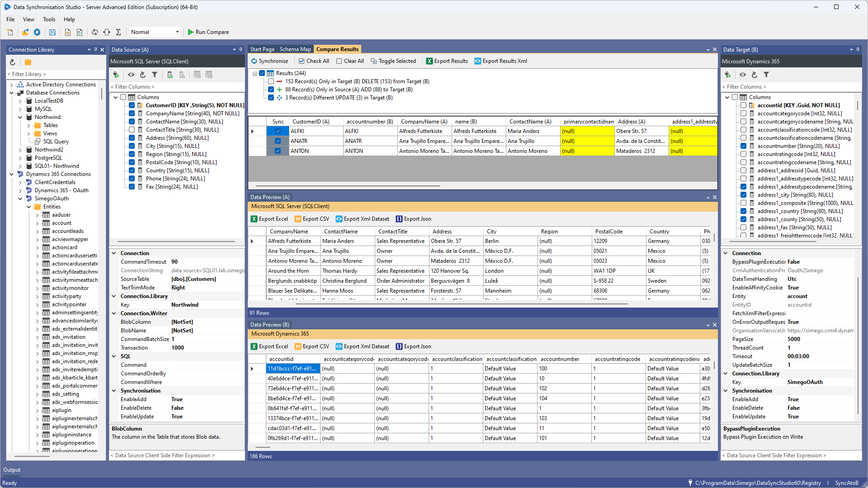The height and width of the screenshot is (488, 868).
Task: Click Data Source Client Side Filter Expression (A)
Action: (x=177, y=455)
